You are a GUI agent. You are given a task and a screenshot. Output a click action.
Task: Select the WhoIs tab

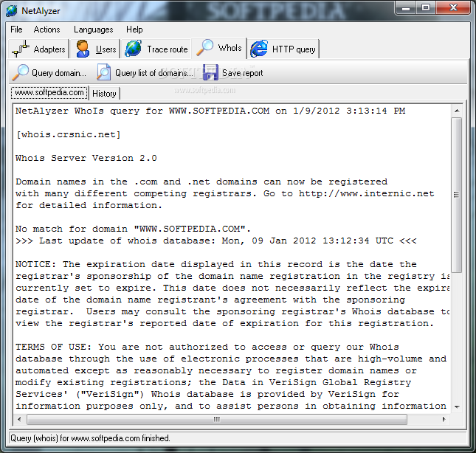[219, 48]
